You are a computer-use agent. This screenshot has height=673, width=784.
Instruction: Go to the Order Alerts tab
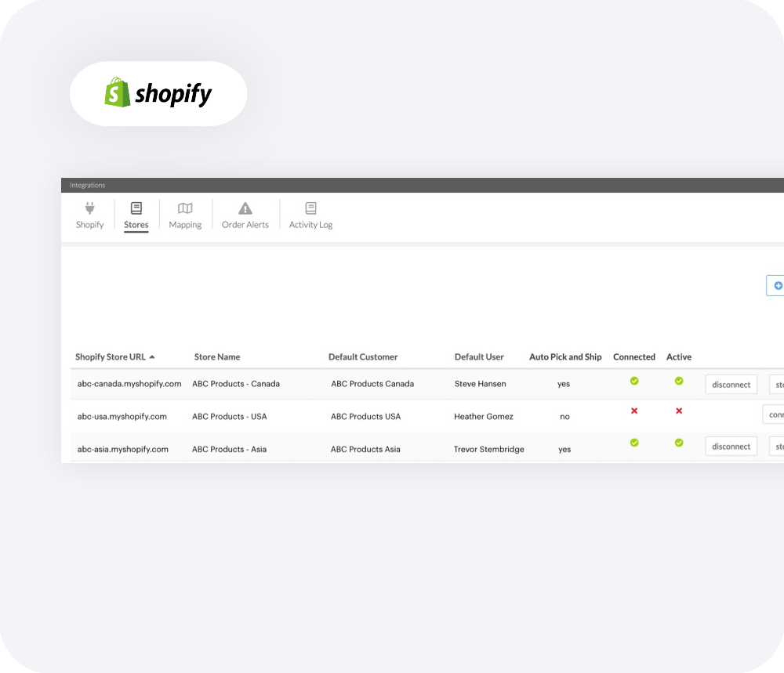(x=245, y=215)
